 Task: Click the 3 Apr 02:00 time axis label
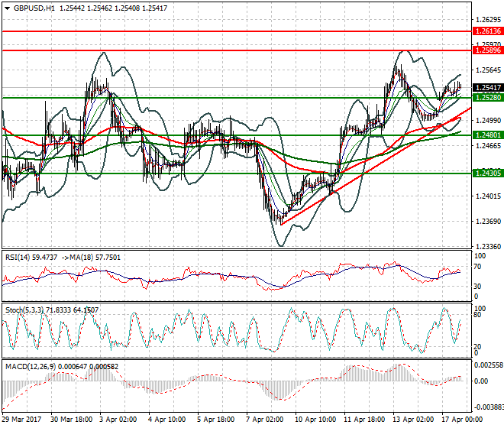pos(118,420)
